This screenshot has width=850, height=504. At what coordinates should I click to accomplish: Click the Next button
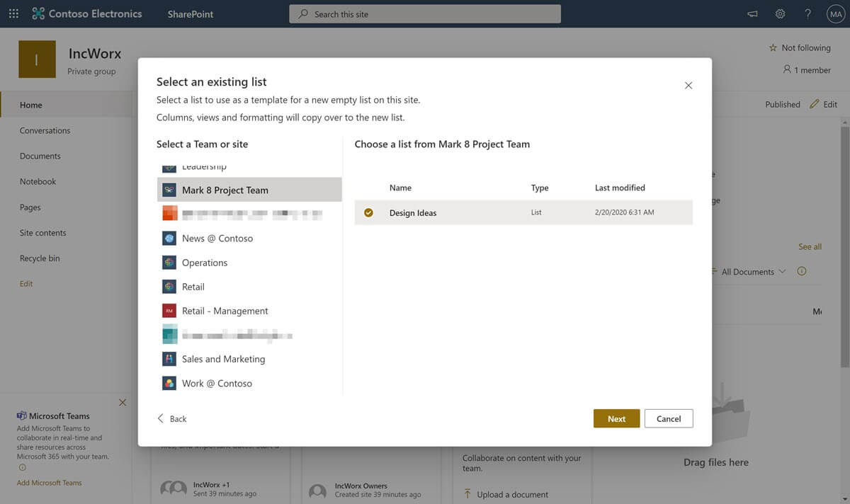tap(617, 418)
